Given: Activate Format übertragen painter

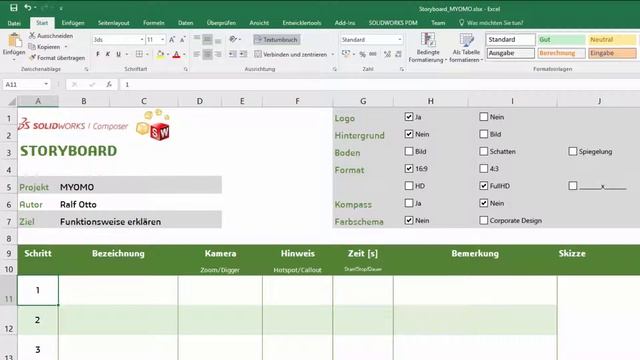Looking at the screenshot, I should 57,58.
